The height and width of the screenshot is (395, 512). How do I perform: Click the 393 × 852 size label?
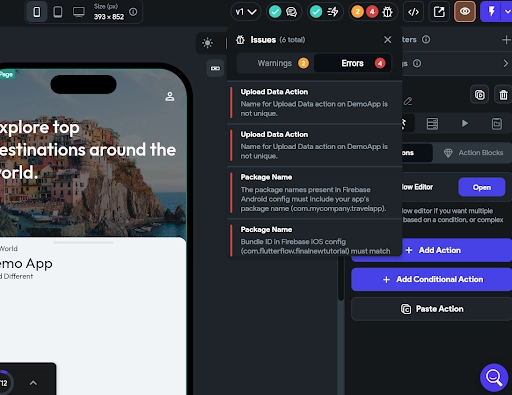coord(108,16)
